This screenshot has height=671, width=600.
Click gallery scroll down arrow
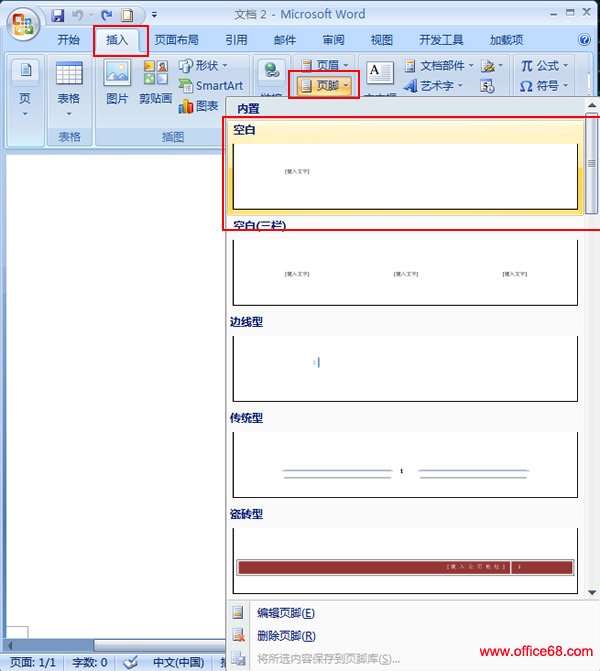coord(592,592)
